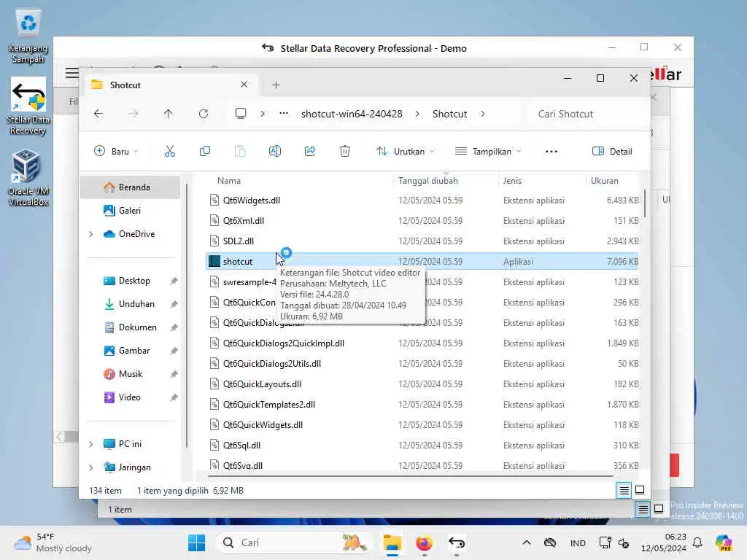Click the Copy icon in Explorer toolbar
The image size is (747, 560).
click(205, 152)
